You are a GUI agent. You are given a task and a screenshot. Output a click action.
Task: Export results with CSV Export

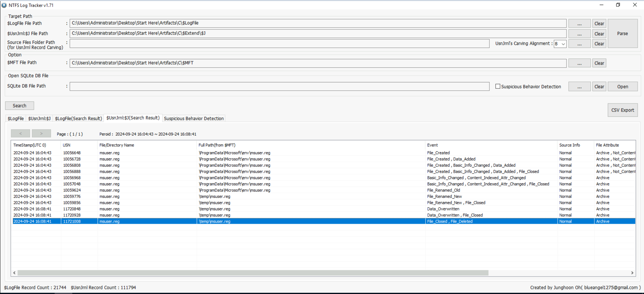click(x=623, y=110)
